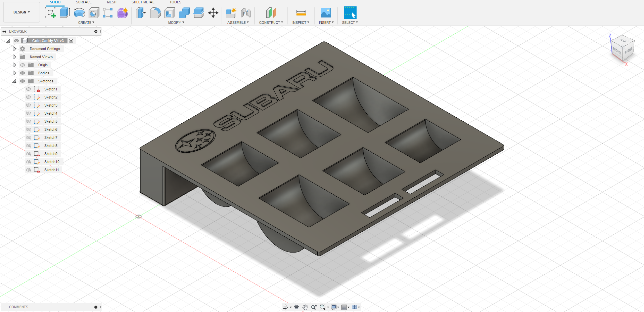
Task: Switch to the SHEET METAL tab
Action: click(x=143, y=2)
